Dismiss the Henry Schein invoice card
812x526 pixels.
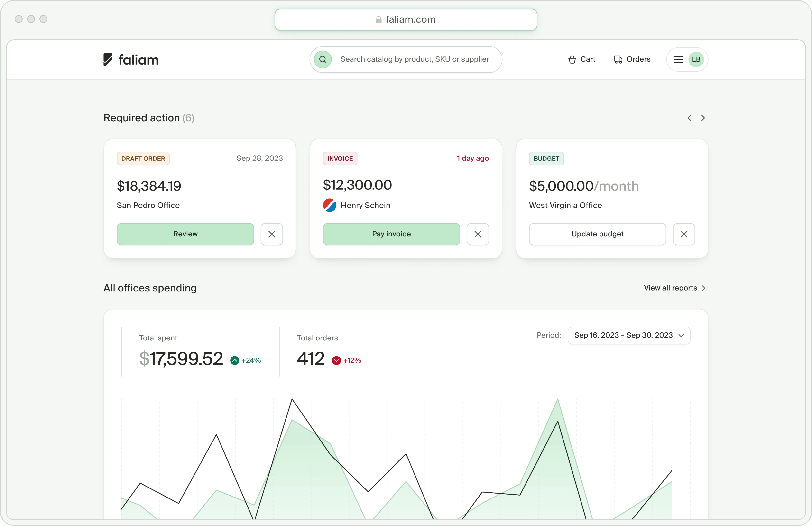(478, 234)
